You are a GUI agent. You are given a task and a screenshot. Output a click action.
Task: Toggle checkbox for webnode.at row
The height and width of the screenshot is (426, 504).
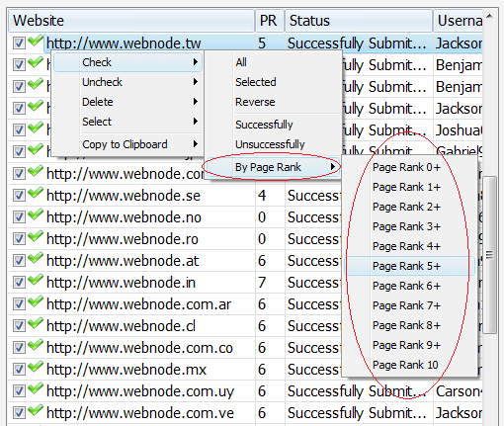click(x=19, y=260)
